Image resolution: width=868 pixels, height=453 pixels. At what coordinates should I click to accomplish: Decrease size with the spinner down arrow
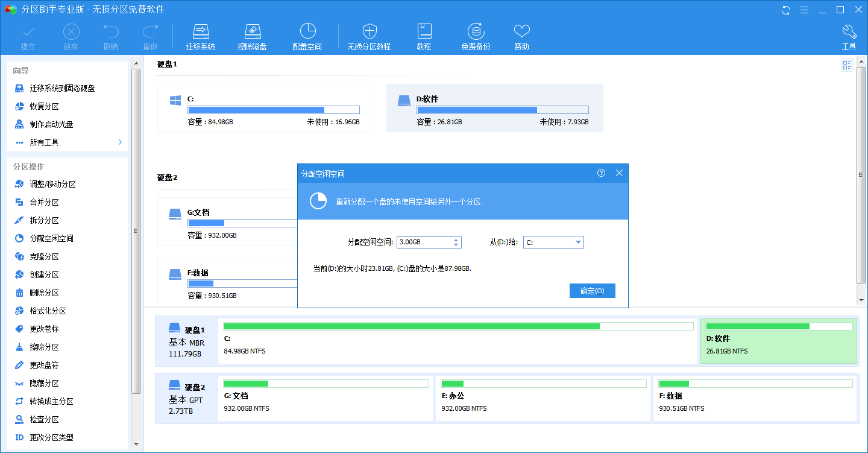pos(456,245)
